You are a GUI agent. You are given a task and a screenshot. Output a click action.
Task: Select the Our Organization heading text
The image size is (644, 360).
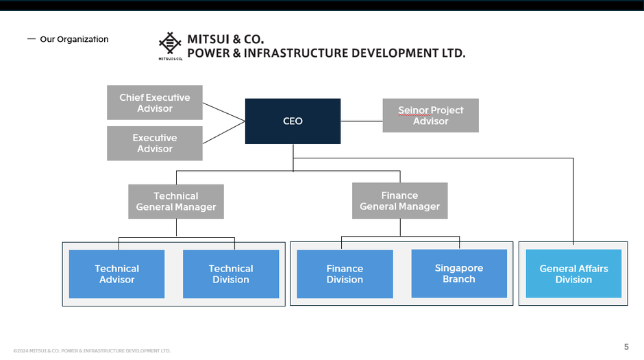click(75, 39)
